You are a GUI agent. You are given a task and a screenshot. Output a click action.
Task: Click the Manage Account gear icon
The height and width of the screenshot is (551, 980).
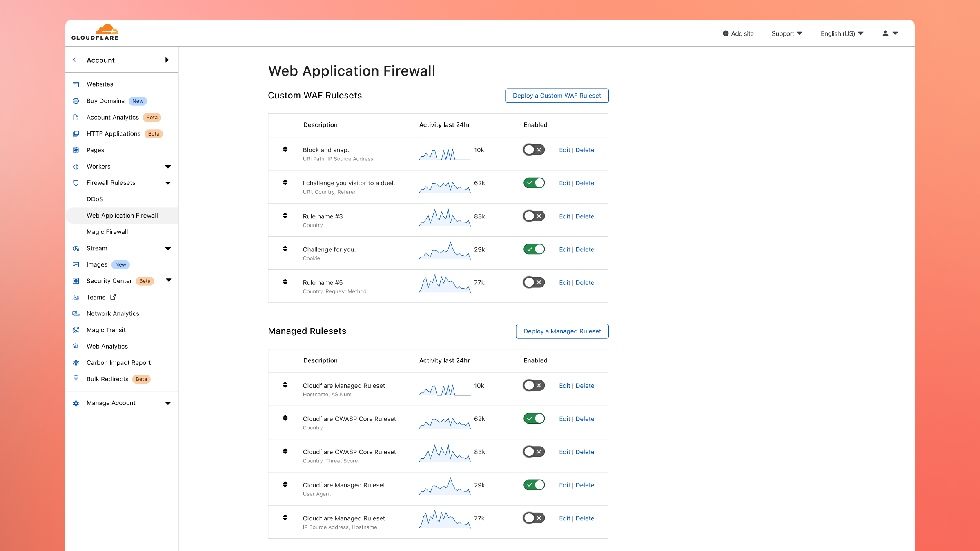(76, 403)
